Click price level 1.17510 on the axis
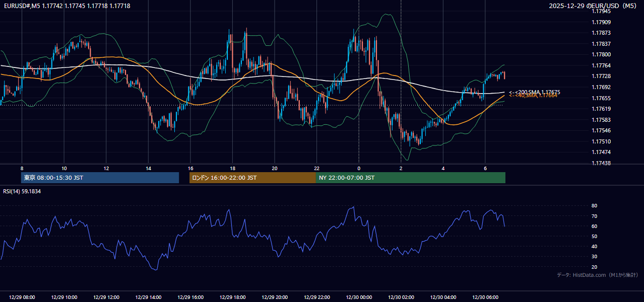The image size is (644, 302). [601, 141]
